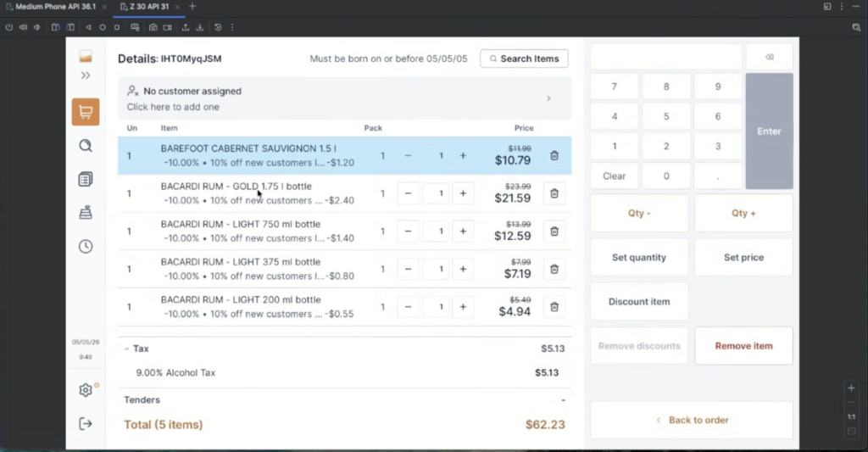
Task: Add a customer via No customer assigned
Action: (344, 98)
